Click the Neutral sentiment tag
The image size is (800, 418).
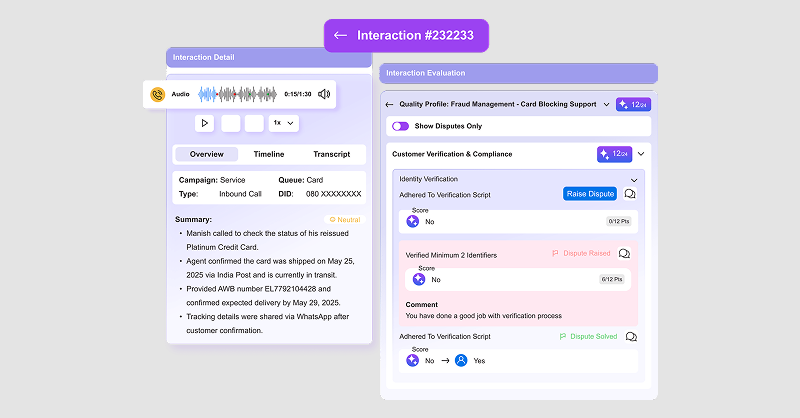click(344, 219)
